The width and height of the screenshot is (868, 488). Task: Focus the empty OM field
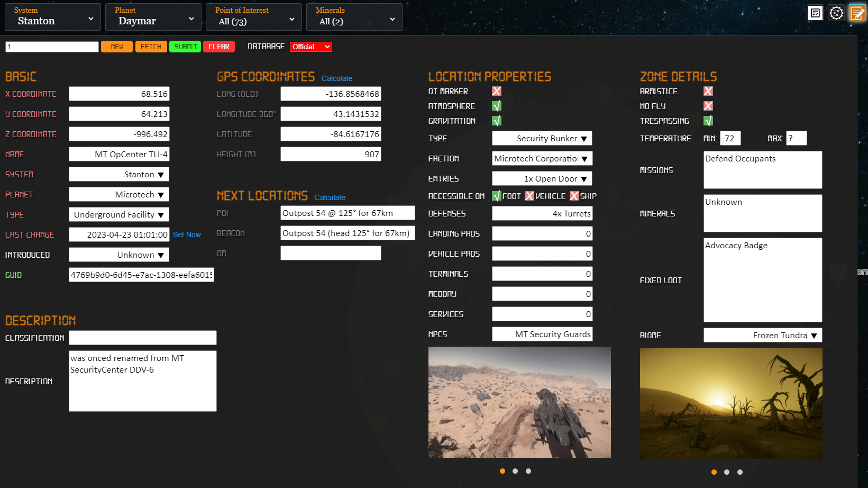[331, 253]
